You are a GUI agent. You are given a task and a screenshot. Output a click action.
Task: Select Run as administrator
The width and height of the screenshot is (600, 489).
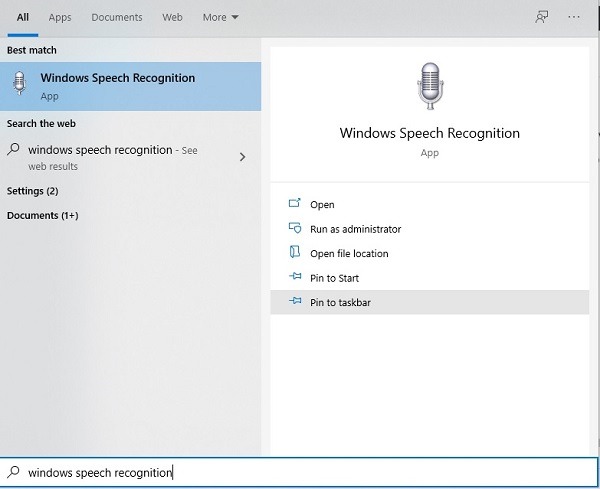[x=429, y=229]
